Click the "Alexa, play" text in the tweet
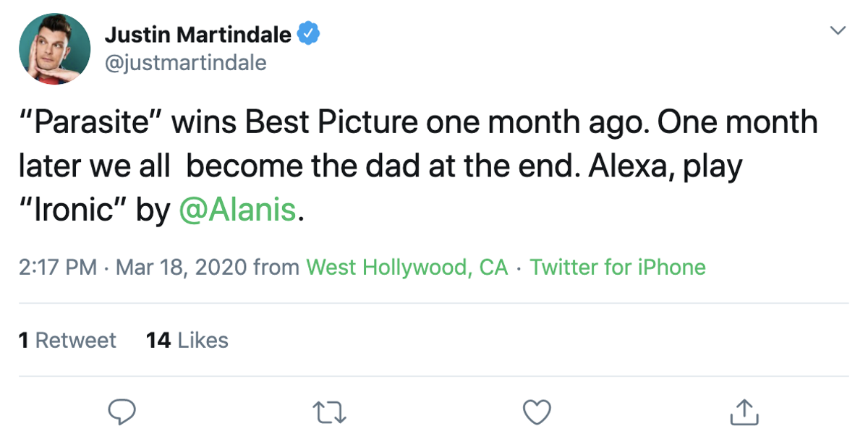The width and height of the screenshot is (868, 447). click(665, 168)
